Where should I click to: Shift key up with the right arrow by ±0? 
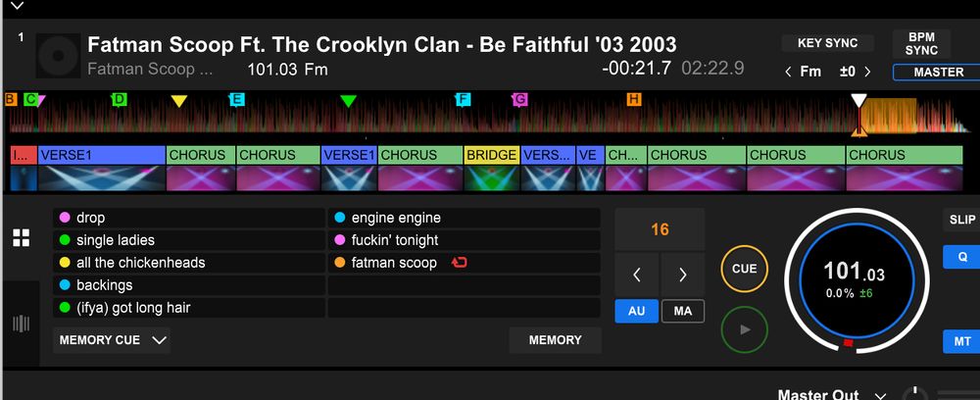pyautogui.click(x=867, y=72)
